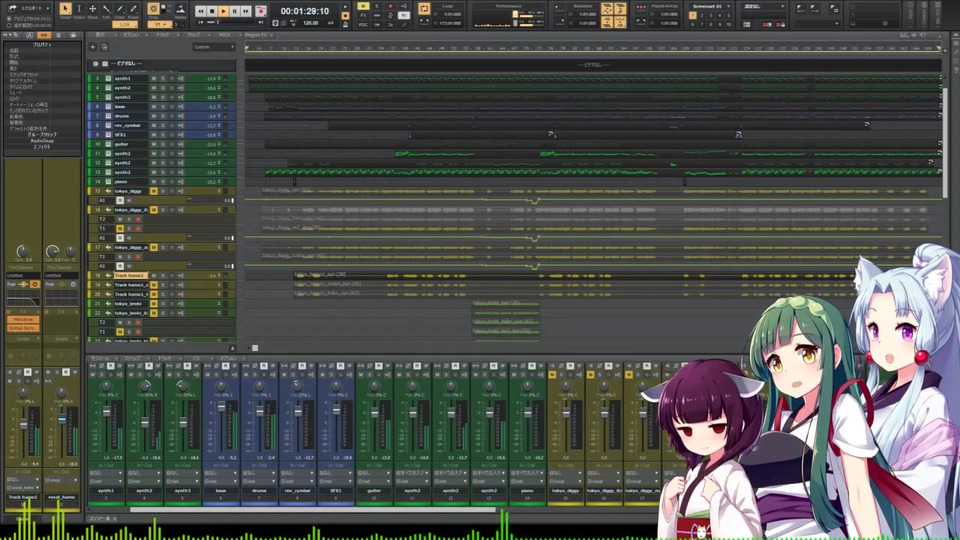Unmute the tokyo_diggy track 15

coord(153,191)
